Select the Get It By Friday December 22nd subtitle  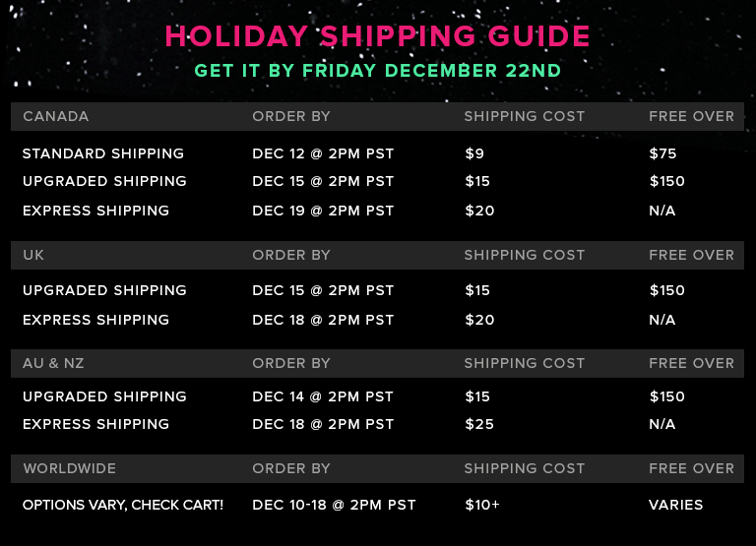378,71
